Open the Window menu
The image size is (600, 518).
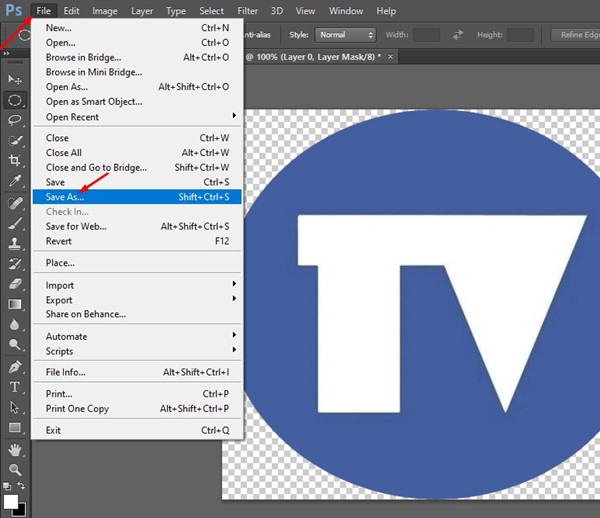coord(346,11)
